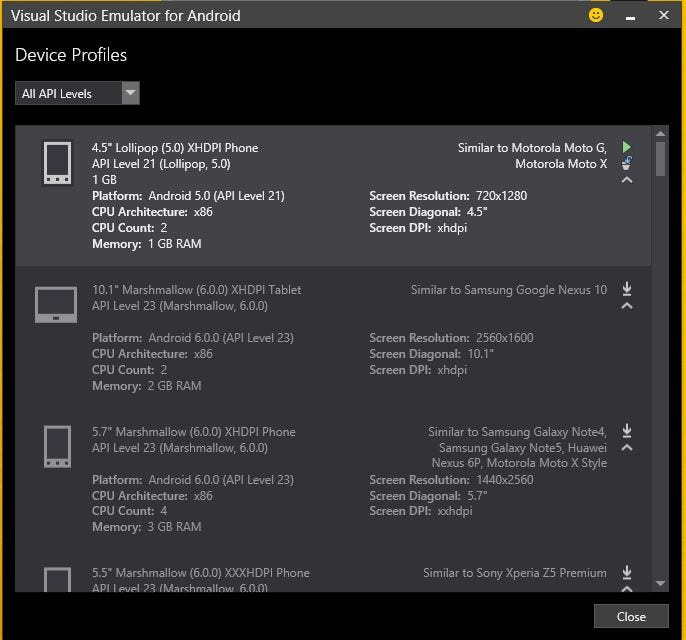Click the device list scrollbar thumb
Screen dimensions: 686x640
pyautogui.click(x=660, y=158)
